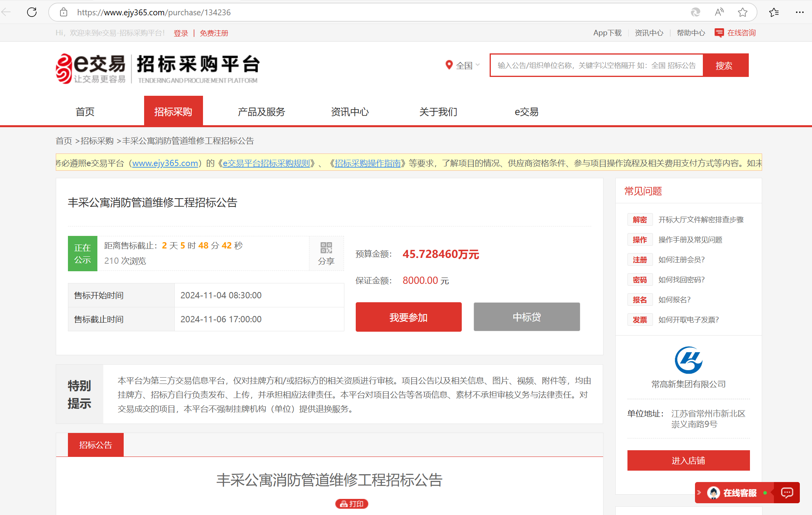Click 招标采购 in the breadcrumb

point(97,141)
